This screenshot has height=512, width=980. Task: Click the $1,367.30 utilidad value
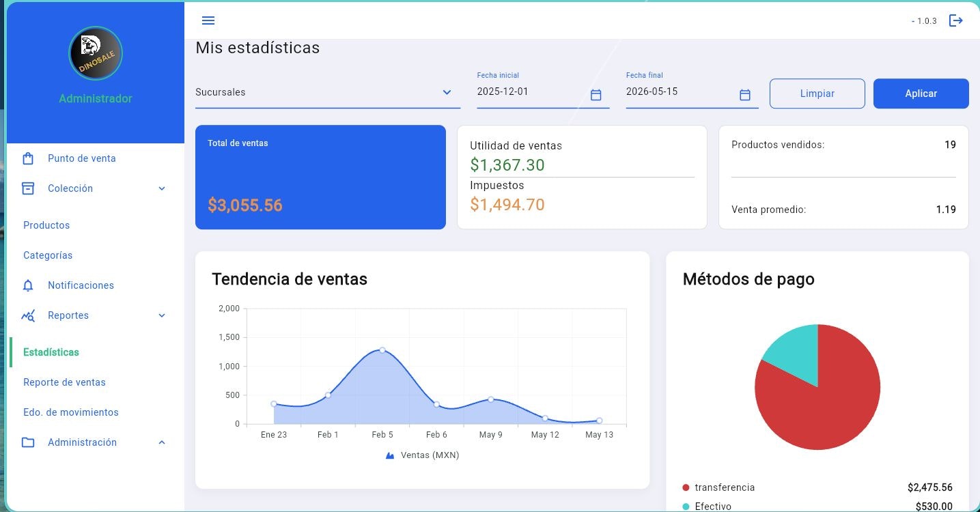[x=507, y=165]
